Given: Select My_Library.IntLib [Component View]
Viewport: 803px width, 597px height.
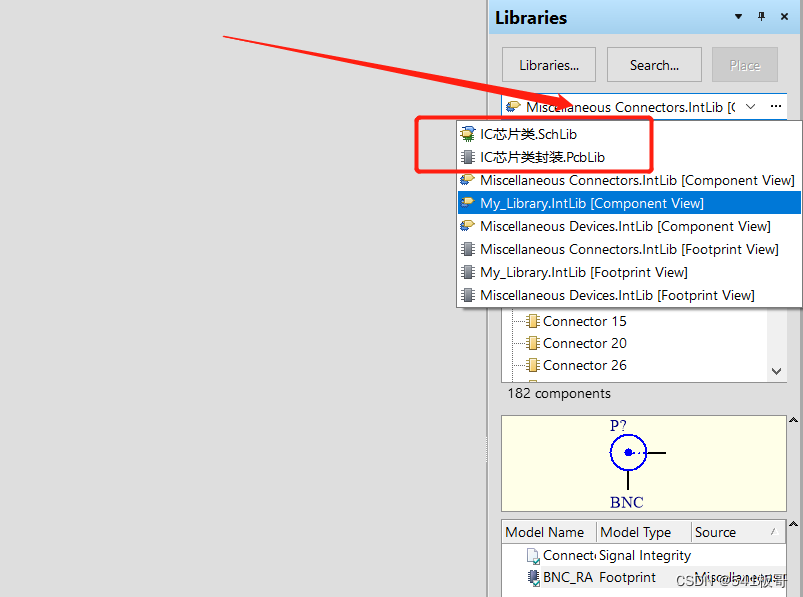Looking at the screenshot, I should click(592, 203).
